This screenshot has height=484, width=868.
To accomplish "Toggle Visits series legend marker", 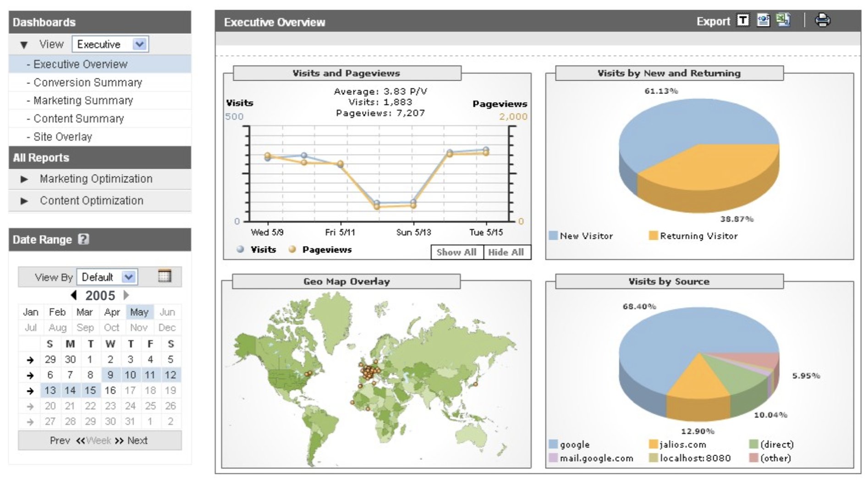I will pyautogui.click(x=240, y=249).
